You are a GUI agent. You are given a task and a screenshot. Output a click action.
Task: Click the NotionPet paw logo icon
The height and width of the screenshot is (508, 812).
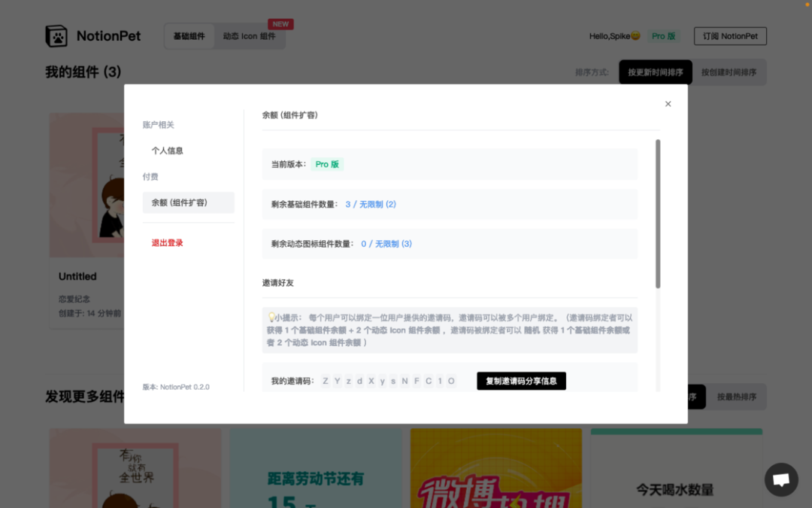[x=56, y=36]
